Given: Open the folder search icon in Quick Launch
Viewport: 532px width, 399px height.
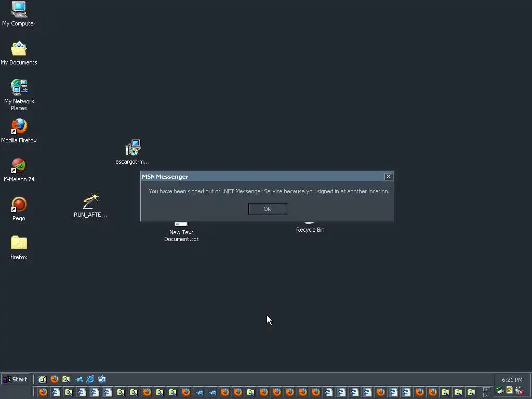Looking at the screenshot, I should tap(66, 379).
